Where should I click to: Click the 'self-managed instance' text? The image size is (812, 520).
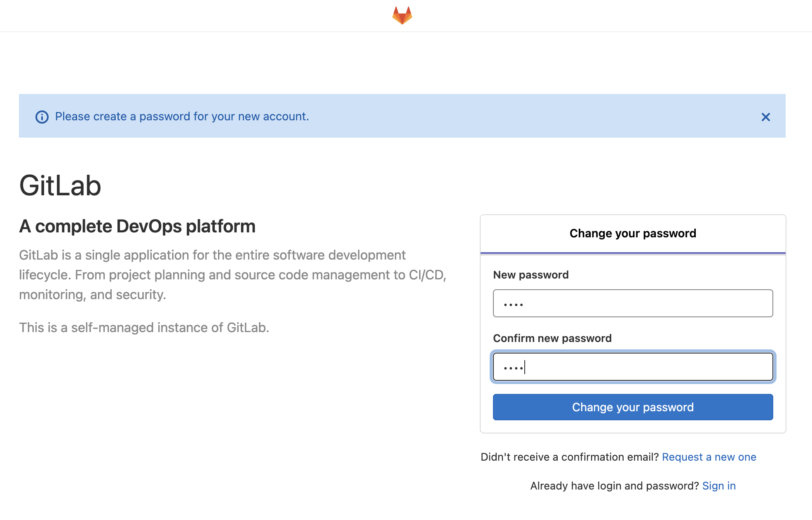[144, 328]
